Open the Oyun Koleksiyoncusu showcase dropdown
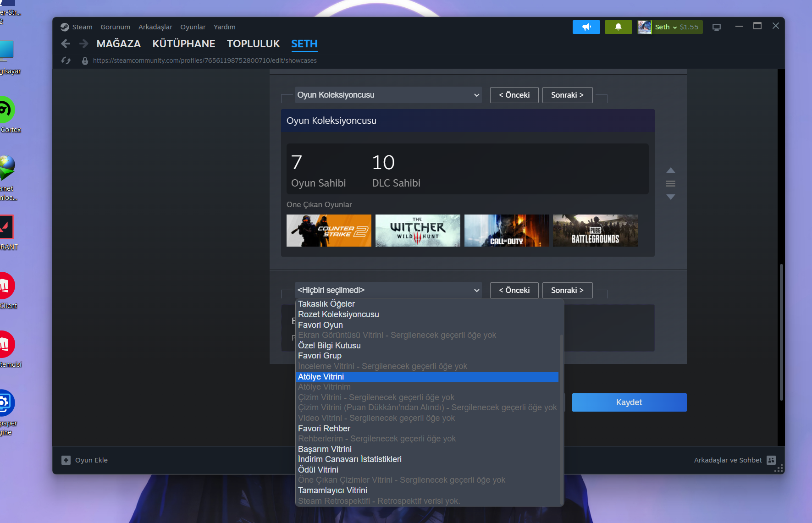The image size is (812, 523). click(388, 95)
